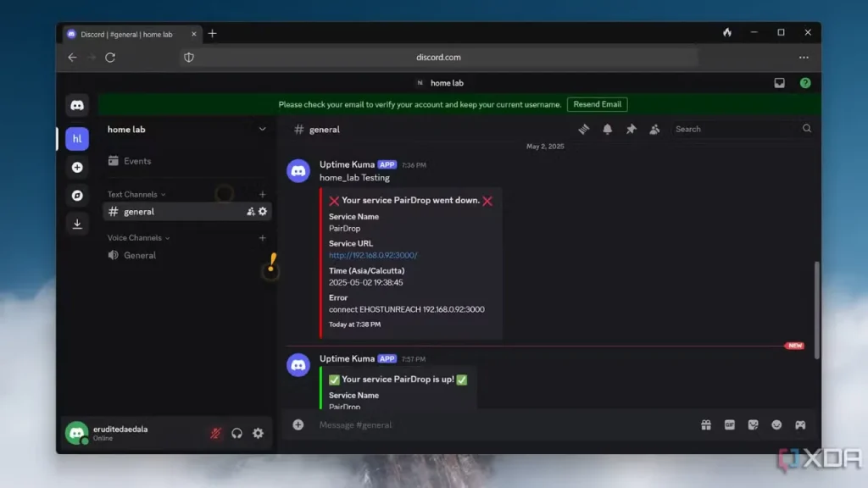Open the notification settings bell icon

607,129
